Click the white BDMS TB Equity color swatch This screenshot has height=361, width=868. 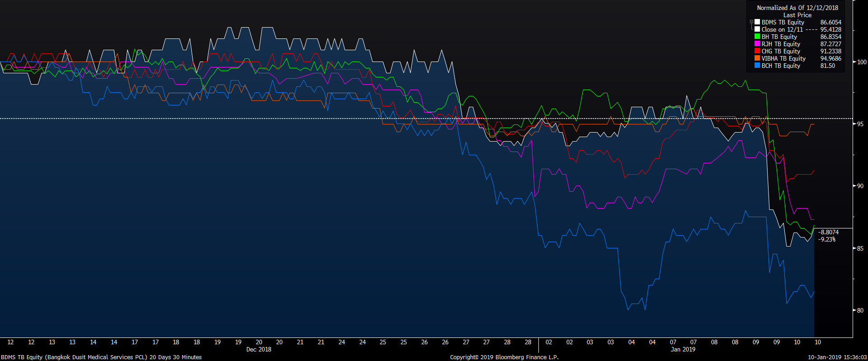pos(757,22)
